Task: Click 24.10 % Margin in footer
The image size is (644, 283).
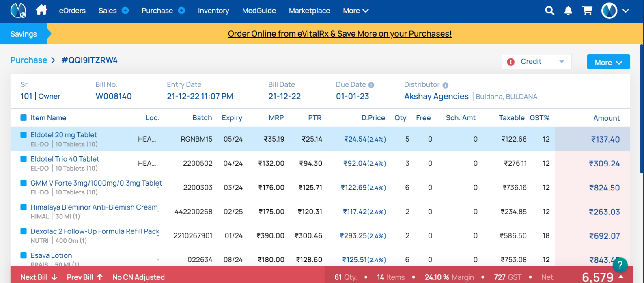Action: [x=449, y=277]
